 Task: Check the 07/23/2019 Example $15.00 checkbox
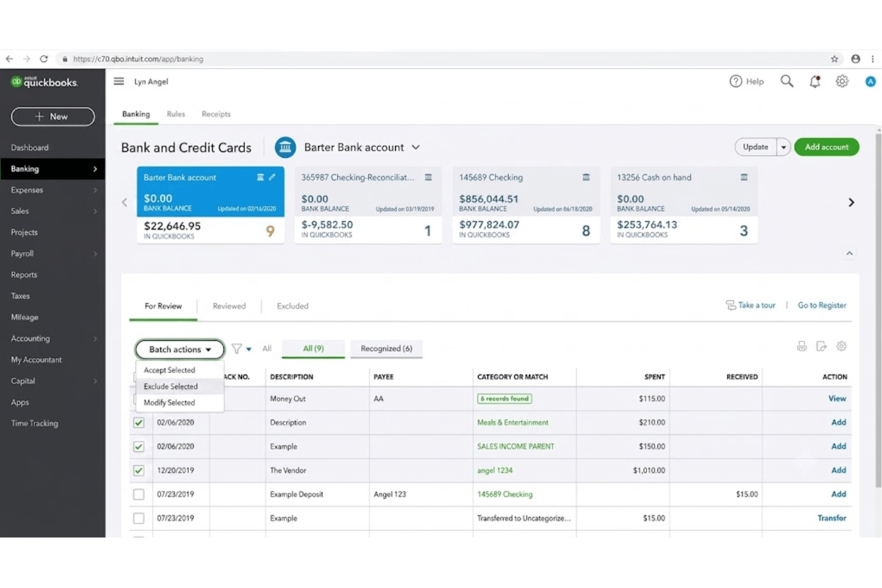(139, 518)
